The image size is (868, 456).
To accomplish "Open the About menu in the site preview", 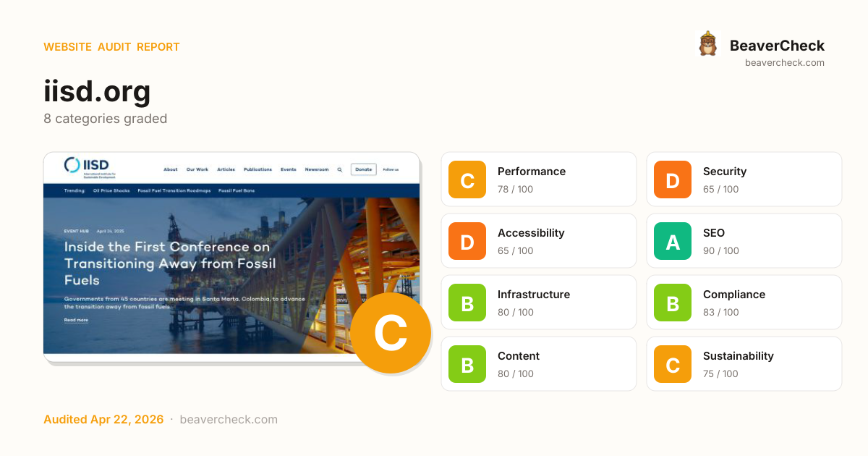I will coord(170,169).
